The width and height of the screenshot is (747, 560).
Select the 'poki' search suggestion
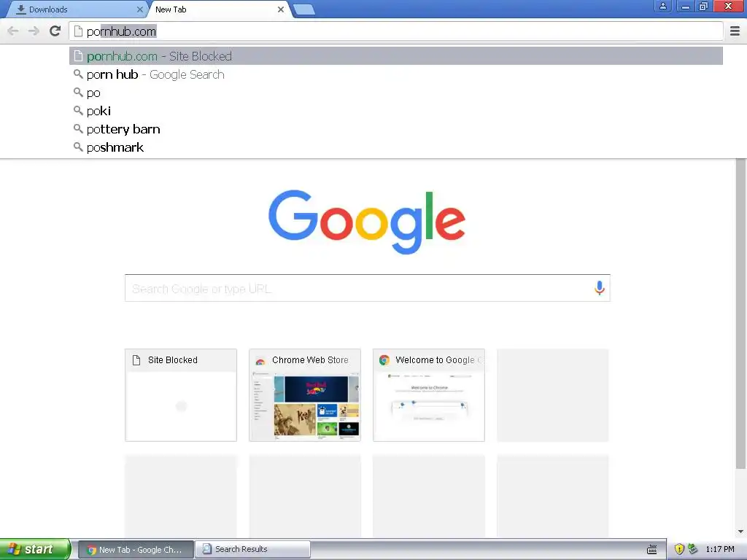pyautogui.click(x=396, y=111)
